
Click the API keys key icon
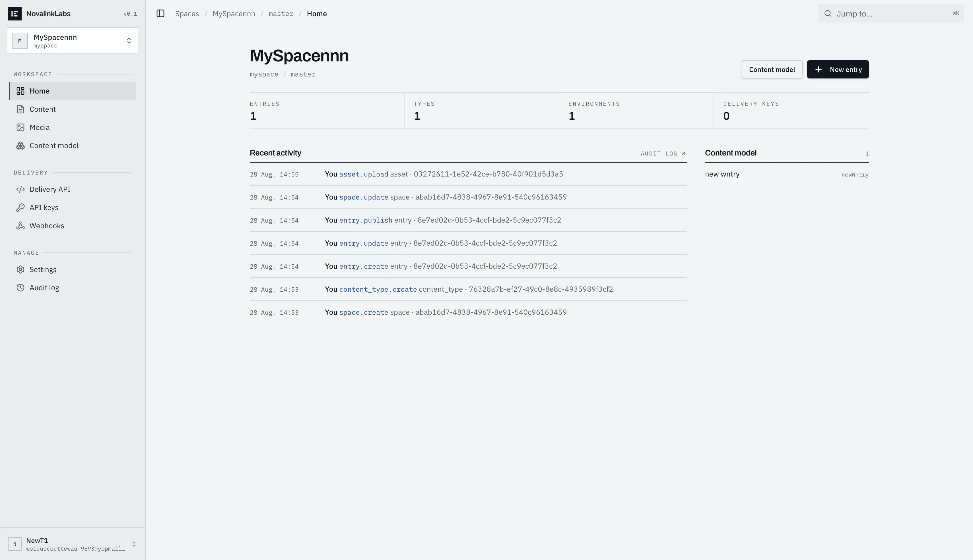coord(20,207)
